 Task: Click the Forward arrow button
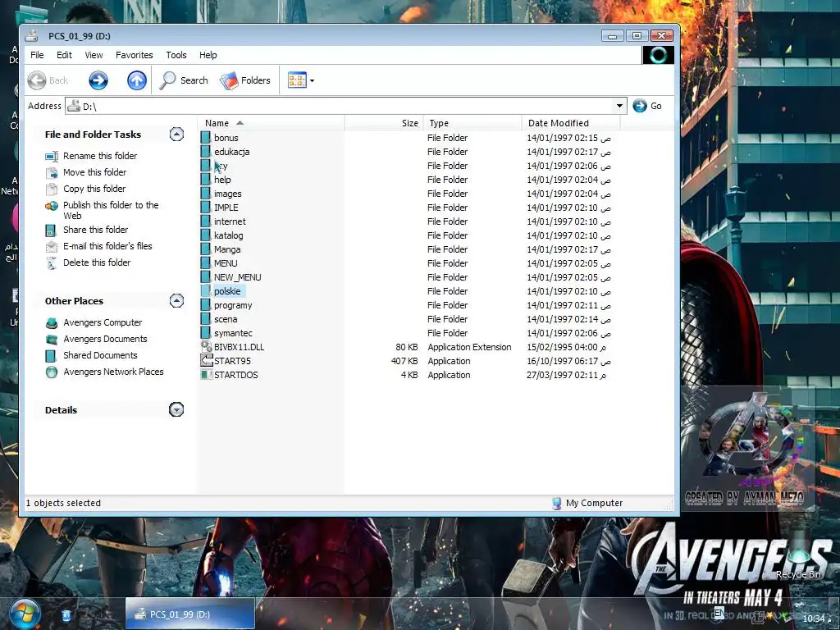point(98,80)
